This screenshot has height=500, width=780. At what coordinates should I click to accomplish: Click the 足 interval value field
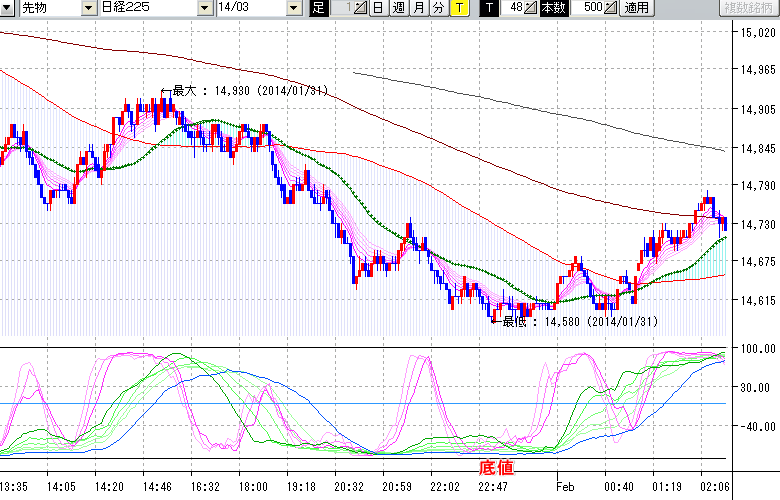point(340,8)
